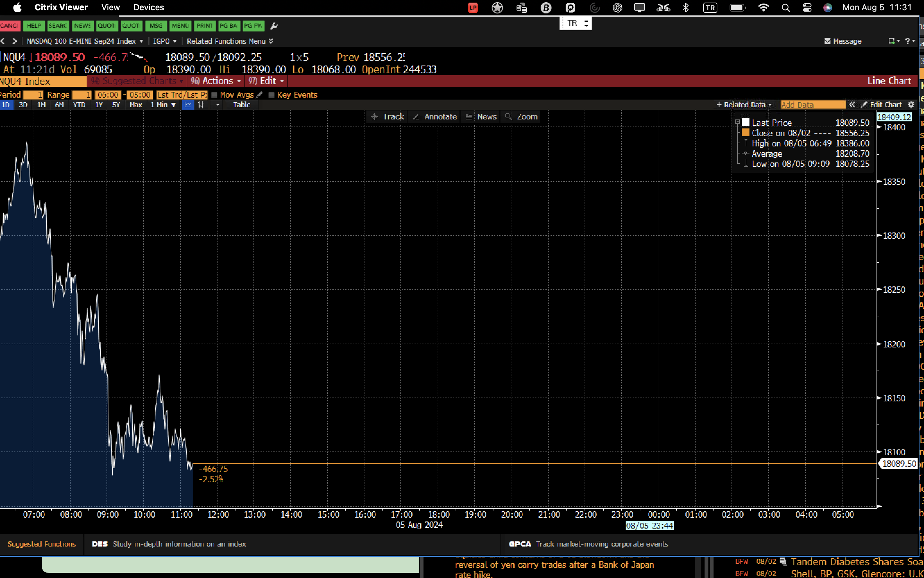Image resolution: width=924 pixels, height=578 pixels.
Task: Open the question mark help menu
Action: (x=910, y=41)
